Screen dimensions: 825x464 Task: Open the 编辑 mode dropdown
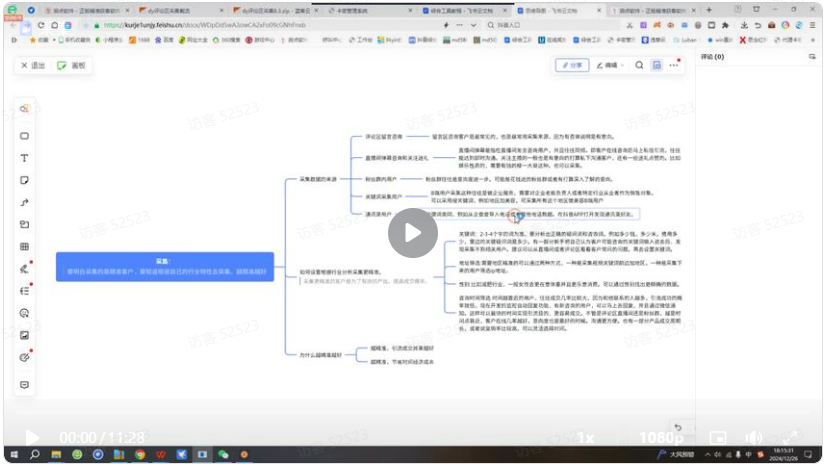tap(611, 65)
